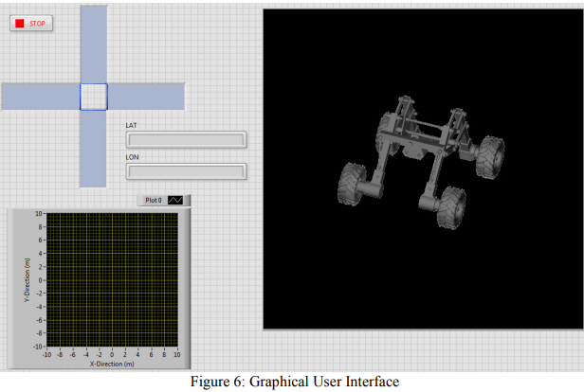Viewport: 584px width, 392px height.
Task: Click the LAT indicator field
Action: 186,140
